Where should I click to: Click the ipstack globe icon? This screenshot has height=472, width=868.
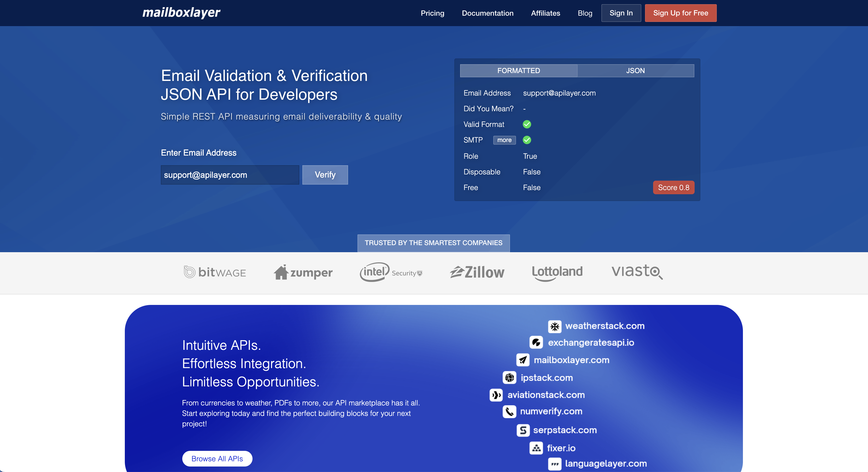coord(509,378)
